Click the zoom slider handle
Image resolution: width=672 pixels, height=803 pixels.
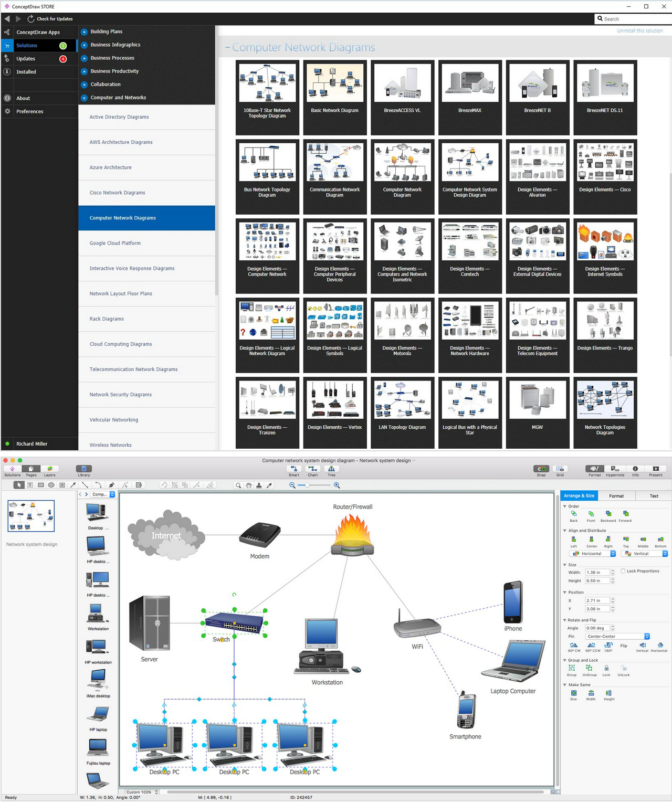pyautogui.click(x=308, y=485)
